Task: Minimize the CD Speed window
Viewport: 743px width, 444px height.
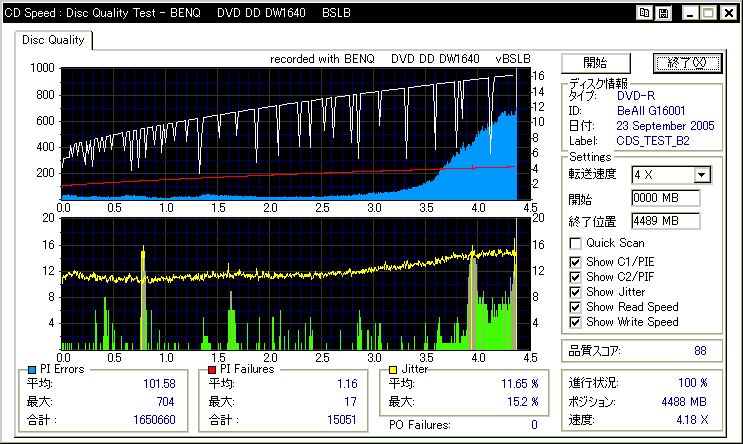Action: point(689,13)
